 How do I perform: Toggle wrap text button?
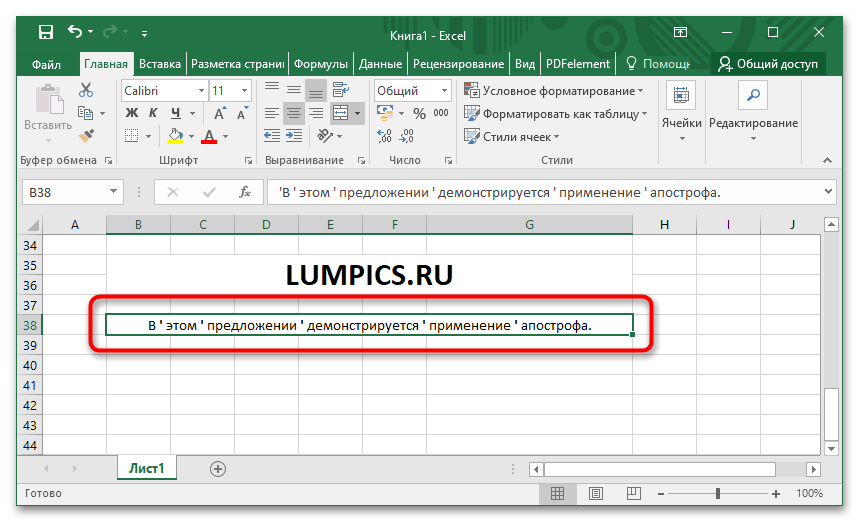click(x=339, y=90)
